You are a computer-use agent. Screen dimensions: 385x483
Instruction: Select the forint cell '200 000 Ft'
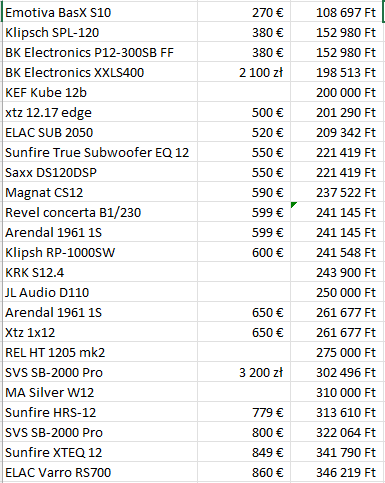(x=337, y=92)
